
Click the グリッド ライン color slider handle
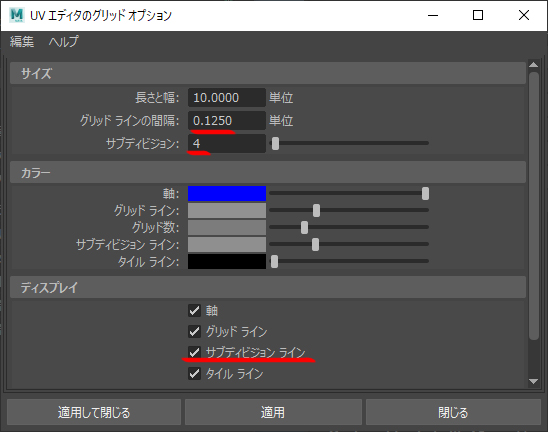tap(316, 210)
